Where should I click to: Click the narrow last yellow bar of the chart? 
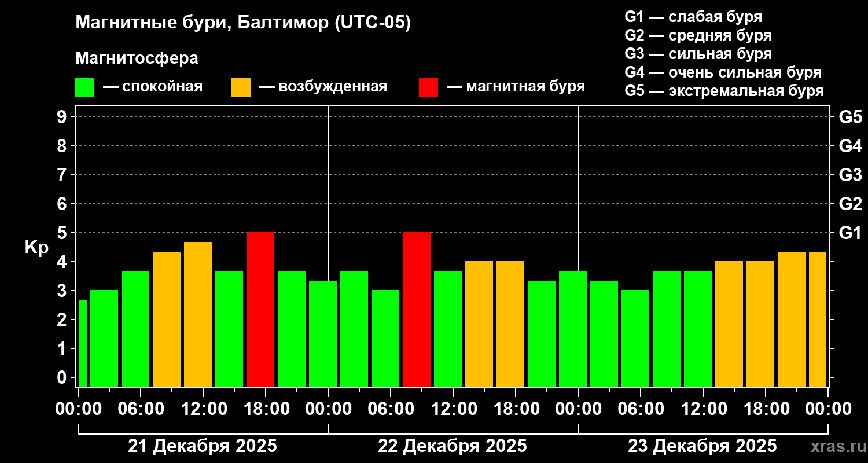pyautogui.click(x=818, y=319)
